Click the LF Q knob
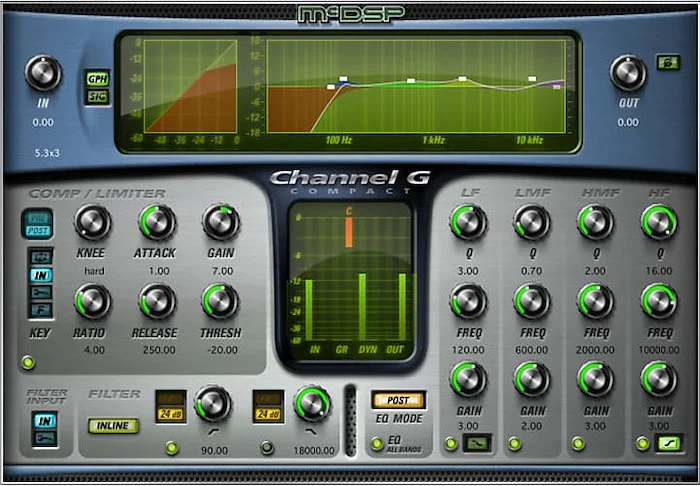Image resolution: width=700 pixels, height=486 pixels. point(468,222)
